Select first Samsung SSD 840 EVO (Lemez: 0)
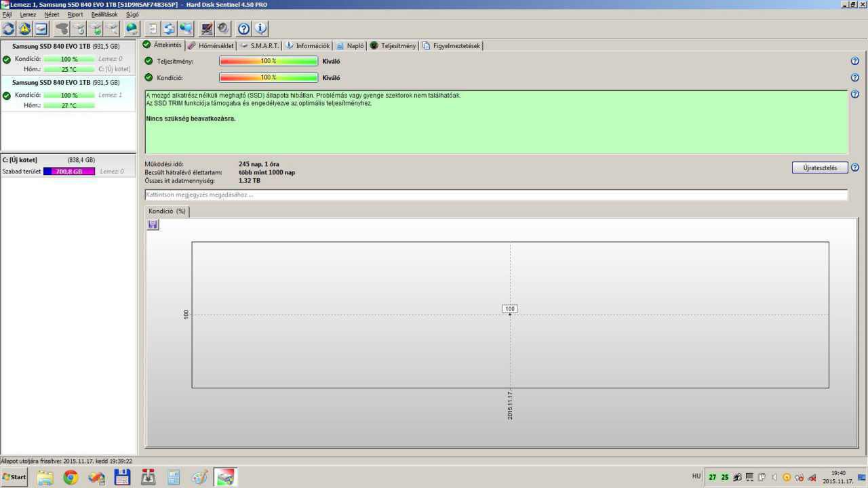868x488 pixels. pos(68,58)
